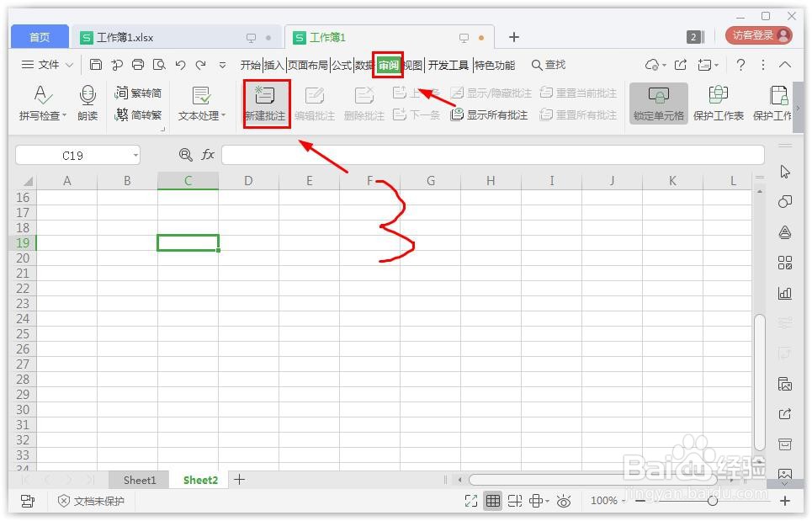Image resolution: width=812 pixels, height=521 pixels.
Task: Add a new sheet with the plus button
Action: (x=239, y=480)
